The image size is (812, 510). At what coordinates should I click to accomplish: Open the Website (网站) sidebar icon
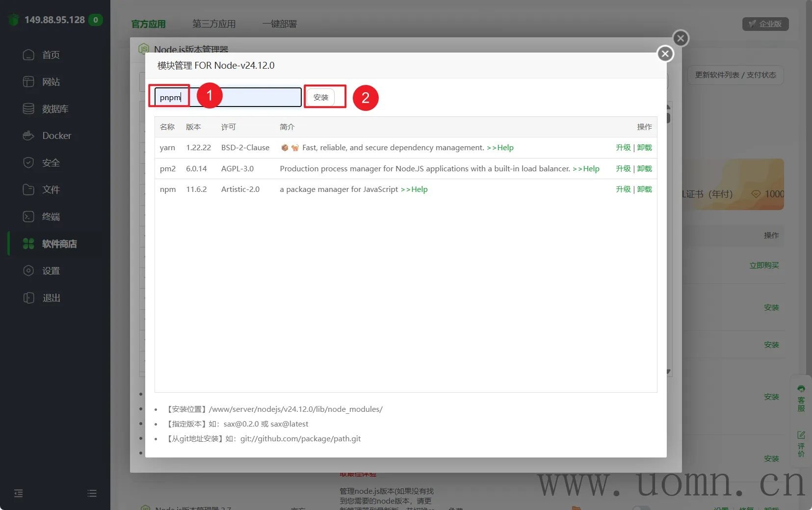pyautogui.click(x=28, y=81)
